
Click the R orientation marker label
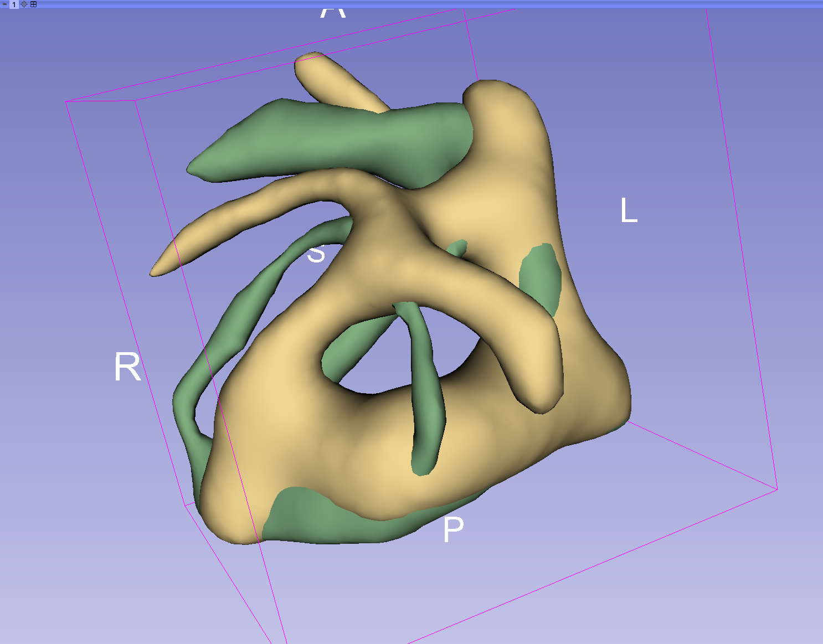[x=127, y=367]
